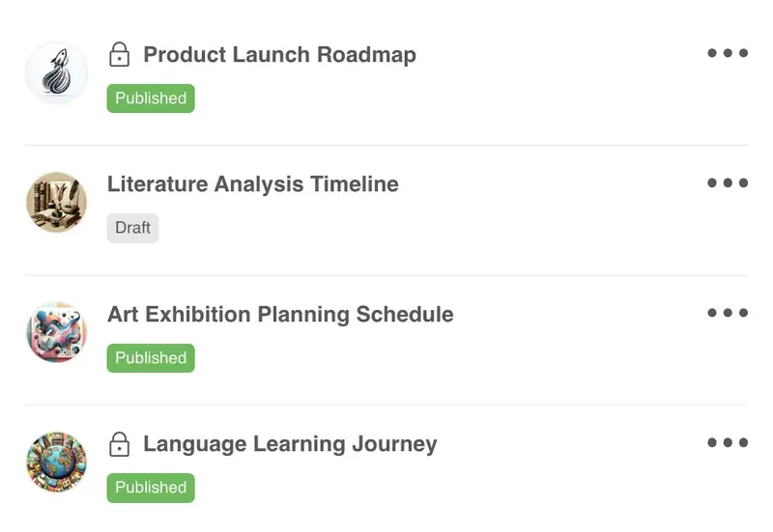Open the Product Launch Roadmap title
This screenshot has width=773, height=532.
[x=279, y=54]
